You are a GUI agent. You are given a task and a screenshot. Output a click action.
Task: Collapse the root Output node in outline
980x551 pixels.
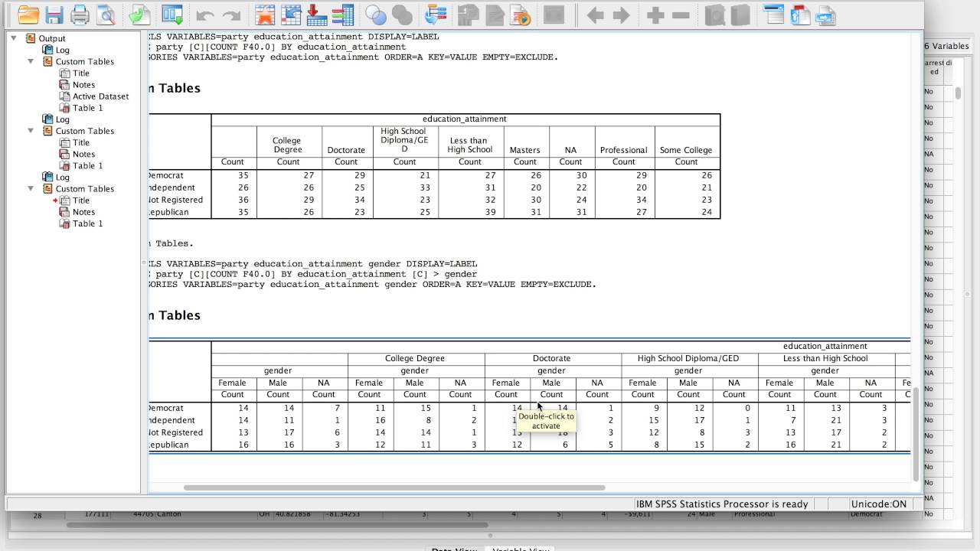[x=14, y=38]
